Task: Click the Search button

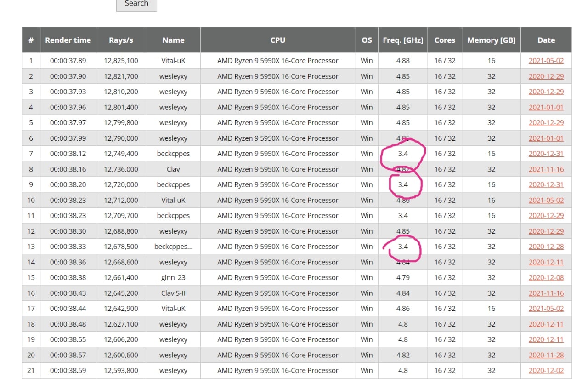Action: (x=136, y=4)
